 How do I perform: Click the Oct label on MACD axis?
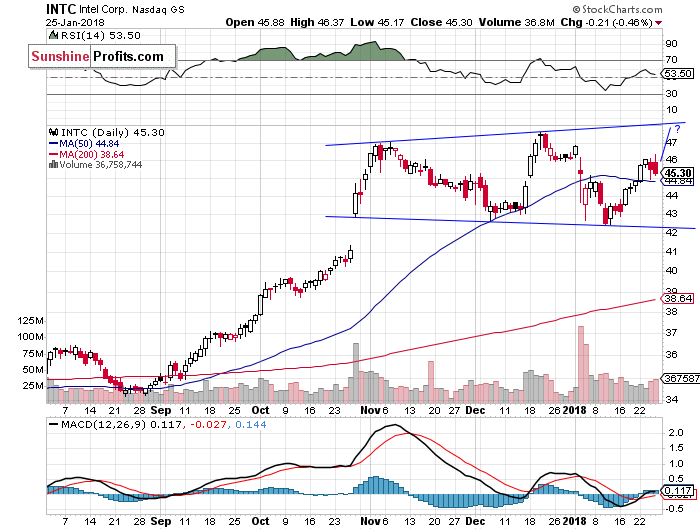click(x=260, y=521)
